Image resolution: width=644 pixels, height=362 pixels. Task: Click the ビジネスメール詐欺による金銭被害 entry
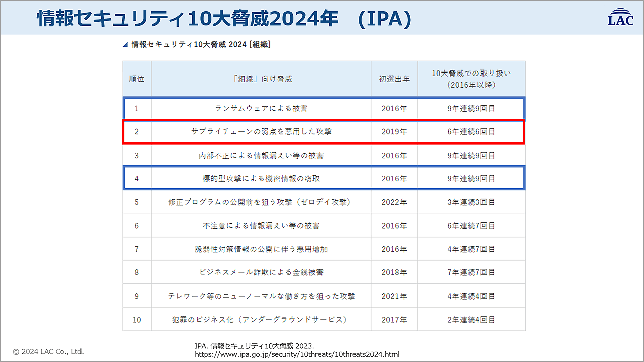point(261,272)
